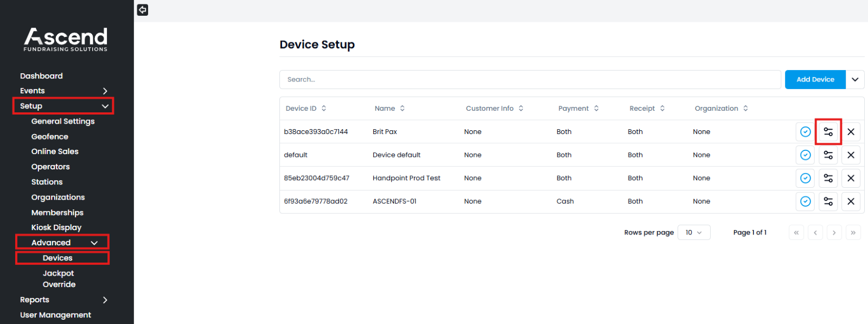Delete the Handpoint Prod Test device

pos(851,178)
